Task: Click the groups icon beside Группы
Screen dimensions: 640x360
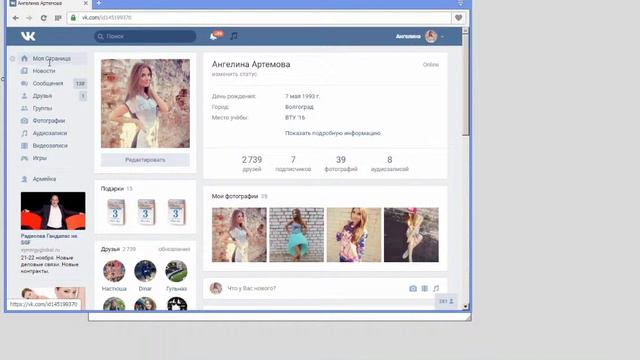Action: click(x=24, y=108)
